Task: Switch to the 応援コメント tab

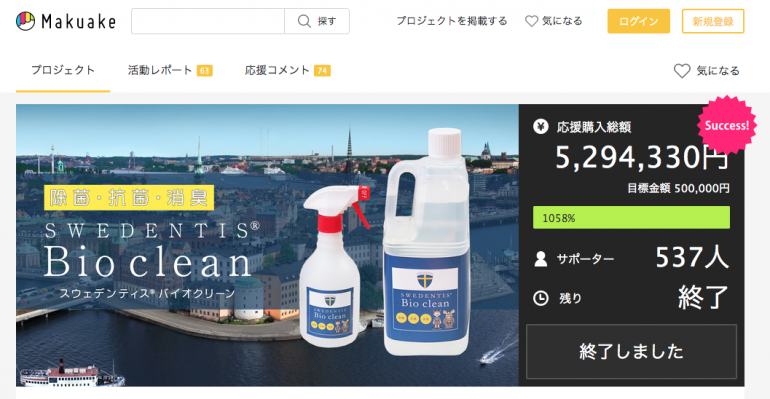Action: (x=287, y=70)
